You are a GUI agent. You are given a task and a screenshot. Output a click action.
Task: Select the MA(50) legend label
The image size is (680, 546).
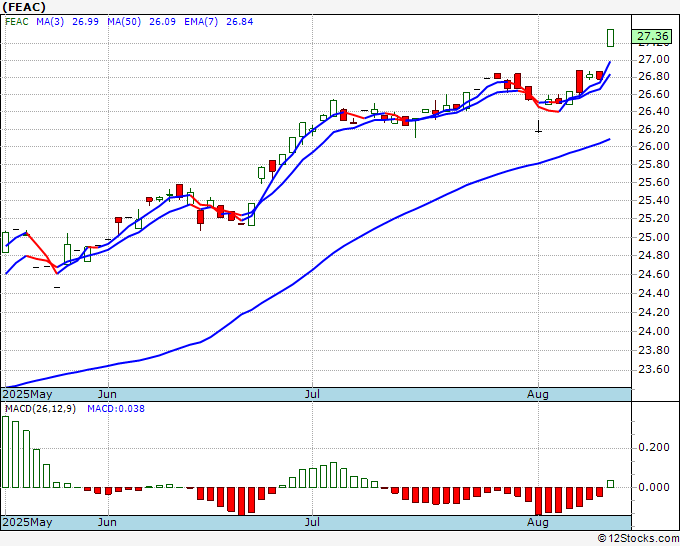coord(124,22)
